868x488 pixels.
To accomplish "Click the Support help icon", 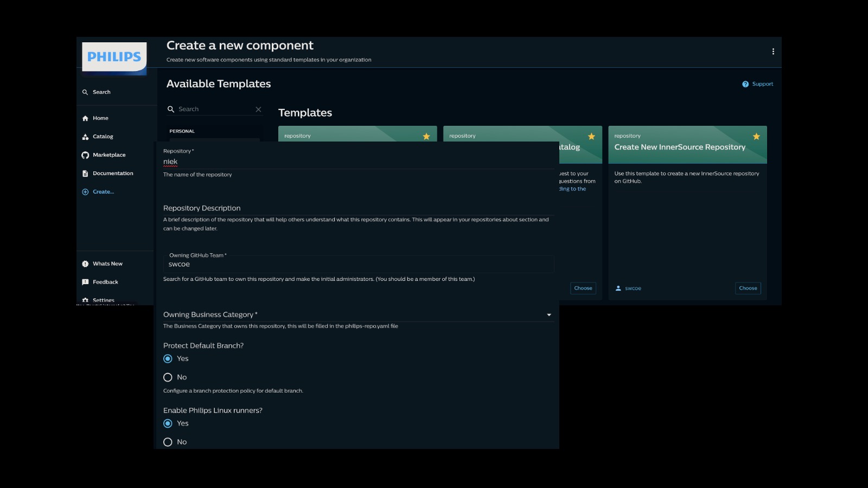I will [x=745, y=84].
